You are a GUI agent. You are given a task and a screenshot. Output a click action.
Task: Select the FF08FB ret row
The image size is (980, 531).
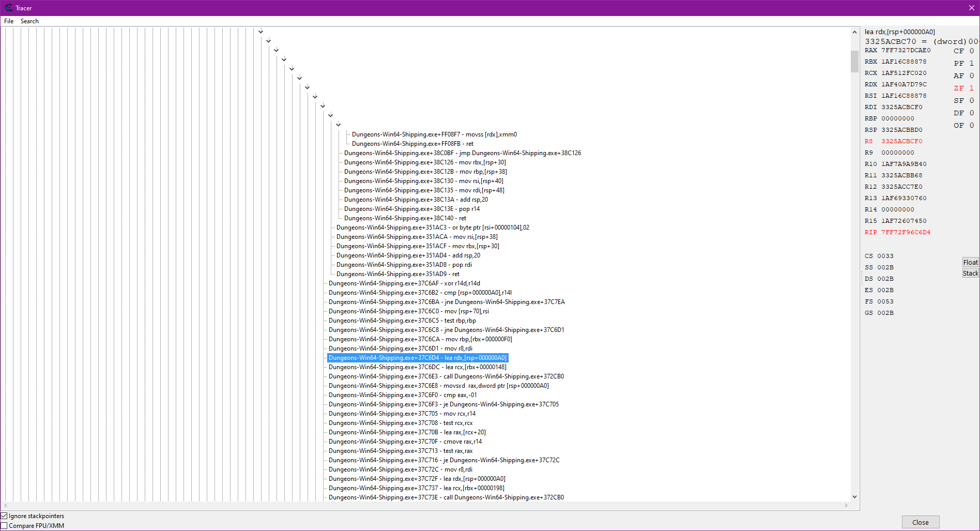click(412, 144)
